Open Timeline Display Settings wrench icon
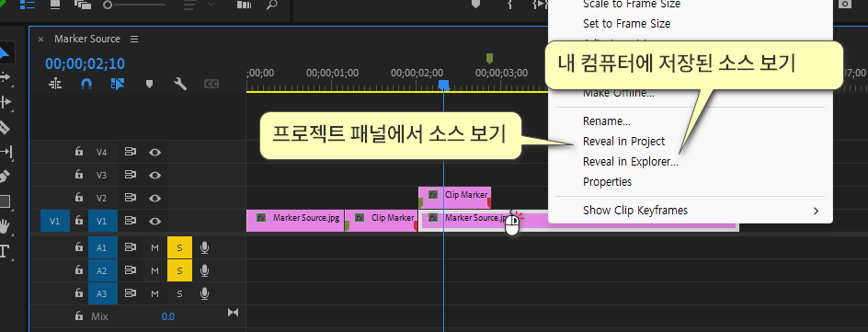 pyautogui.click(x=180, y=84)
